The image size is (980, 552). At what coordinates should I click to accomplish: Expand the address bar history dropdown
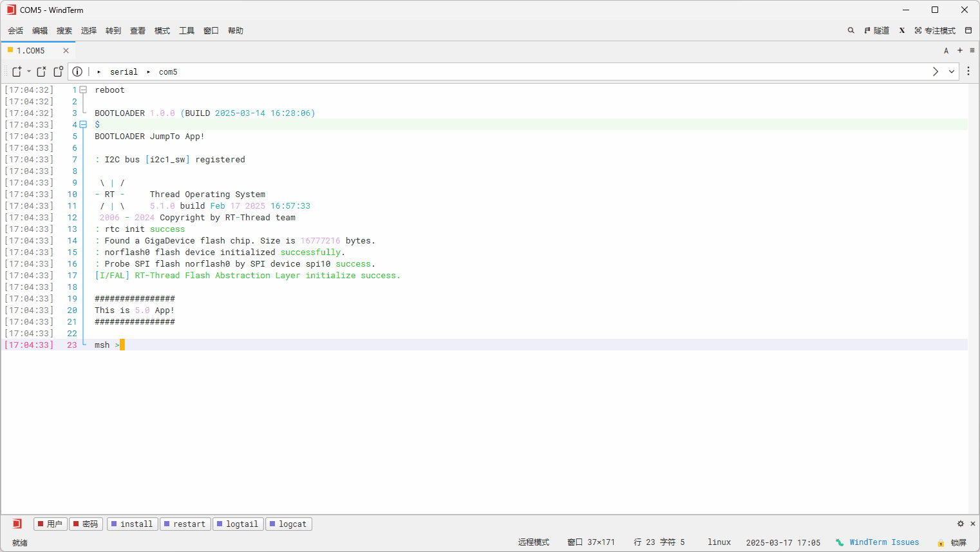[951, 71]
